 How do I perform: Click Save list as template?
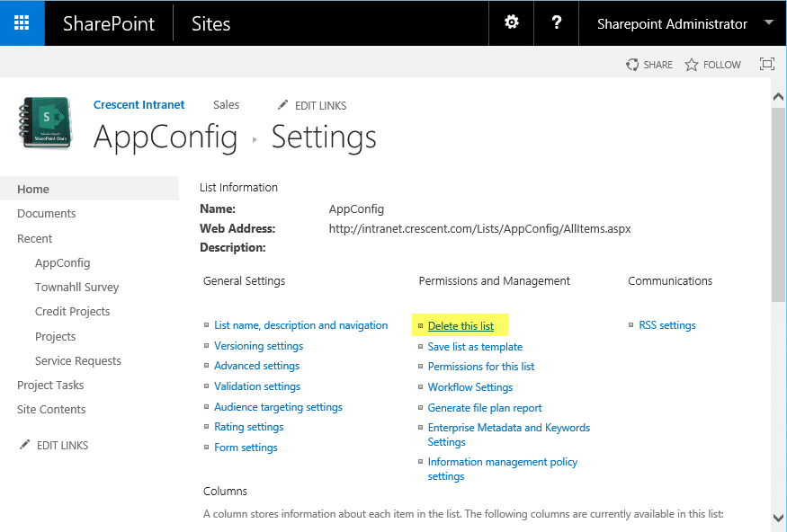point(475,346)
